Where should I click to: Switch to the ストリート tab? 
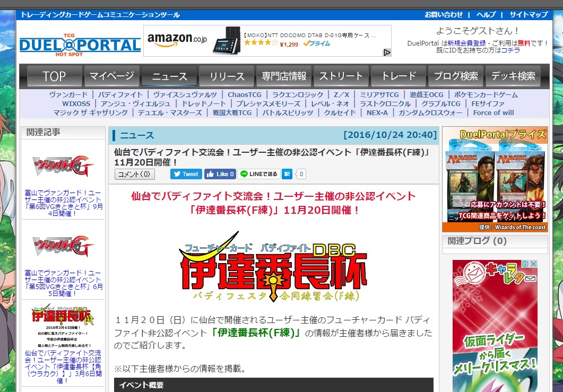[341, 76]
